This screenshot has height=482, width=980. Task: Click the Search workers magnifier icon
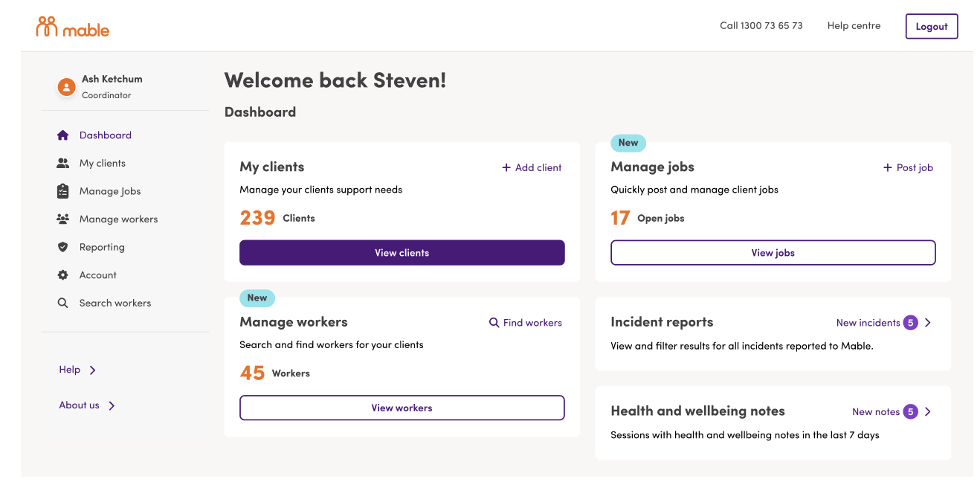[x=63, y=303]
